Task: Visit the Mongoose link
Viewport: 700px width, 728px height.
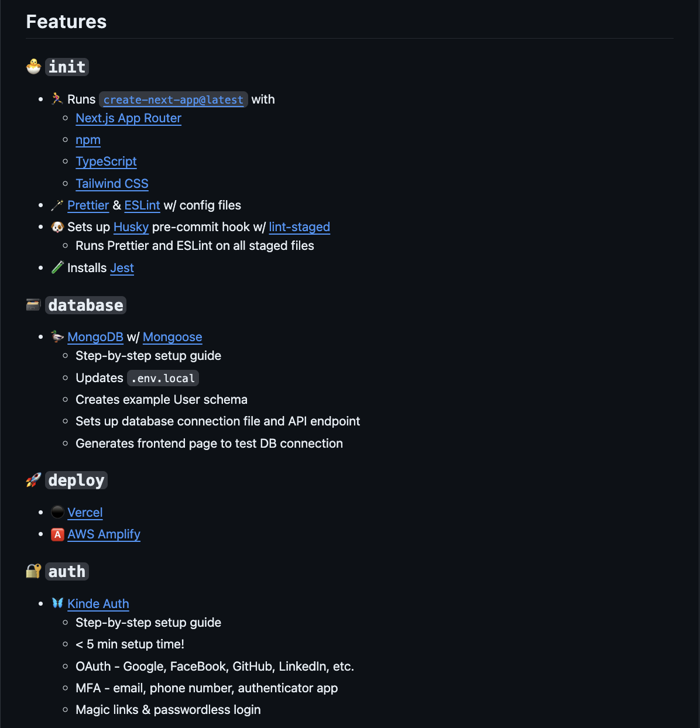Action: pos(172,337)
